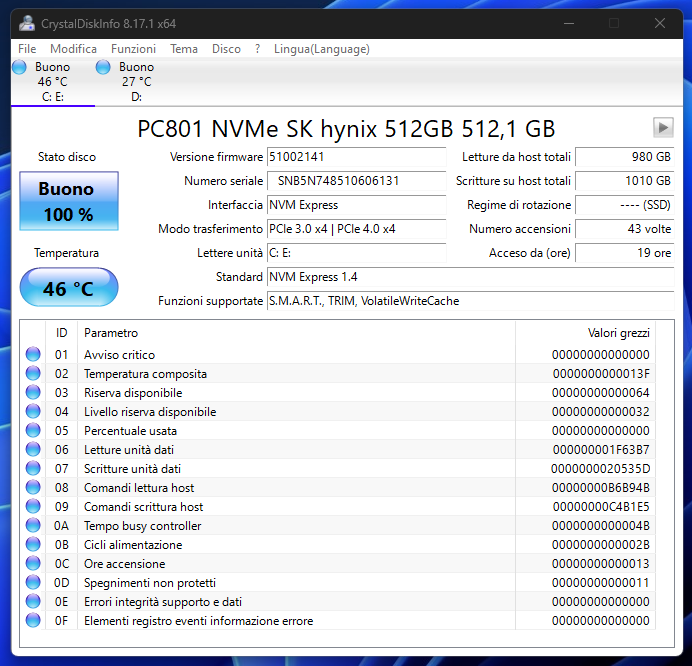692x666 pixels.
Task: Click raw value 0000000B6B94B
Action: 600,488
